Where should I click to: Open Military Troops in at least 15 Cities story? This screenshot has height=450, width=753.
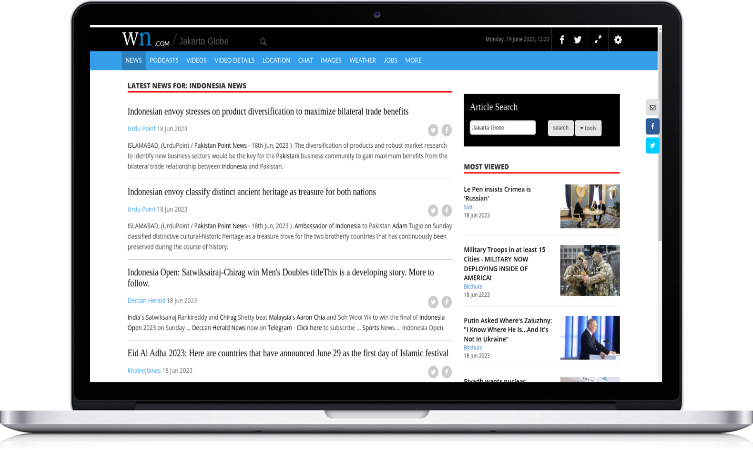pos(504,264)
